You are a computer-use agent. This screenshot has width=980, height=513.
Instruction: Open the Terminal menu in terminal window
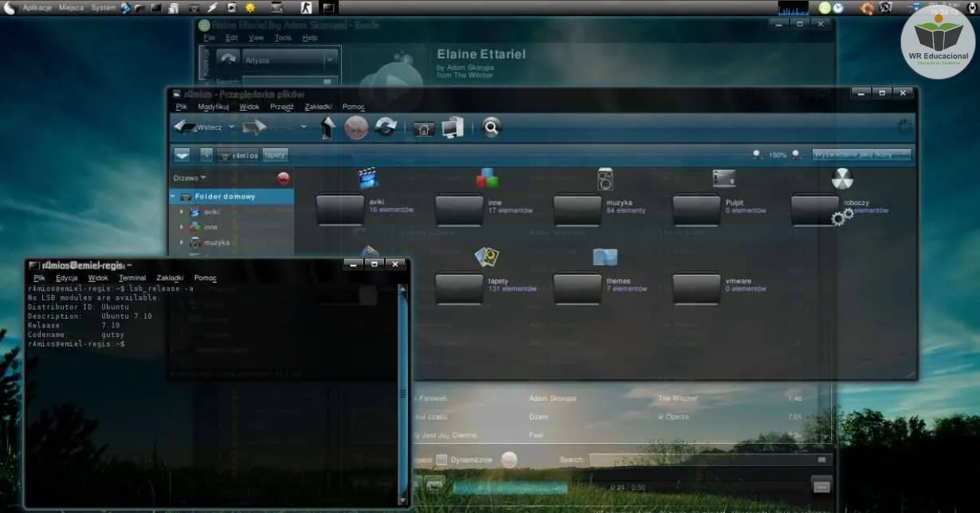pos(132,278)
